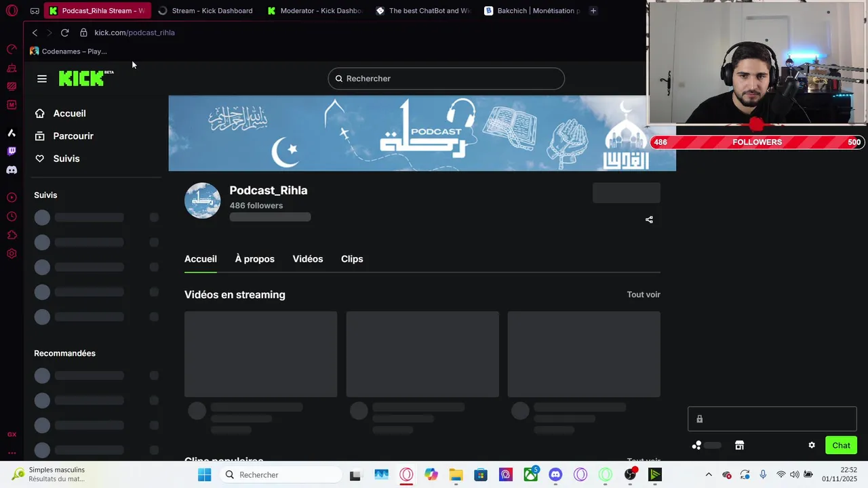Open Copilot in the taskbar
This screenshot has width=868, height=488.
pos(431,474)
